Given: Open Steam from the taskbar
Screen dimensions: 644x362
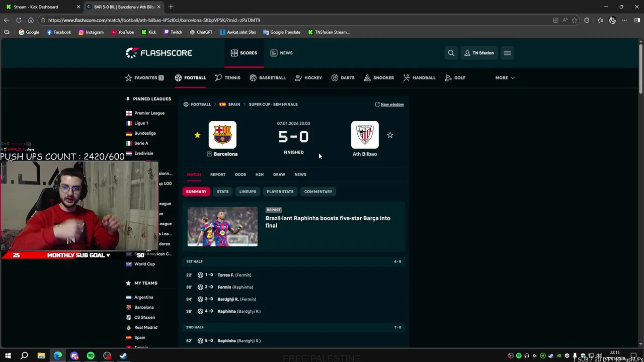Looking at the screenshot, I should click(x=123, y=356).
